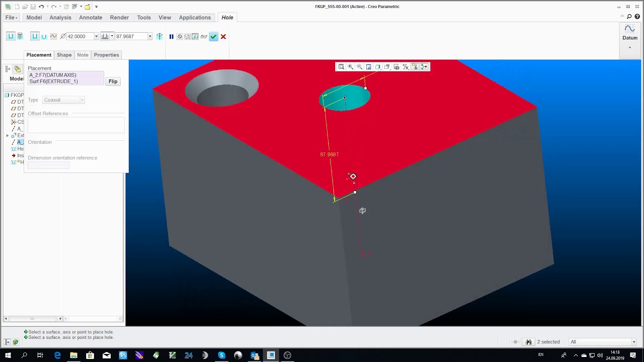The height and width of the screenshot is (362, 644).
Task: Select the standard threaded hole icon
Action: click(20, 36)
